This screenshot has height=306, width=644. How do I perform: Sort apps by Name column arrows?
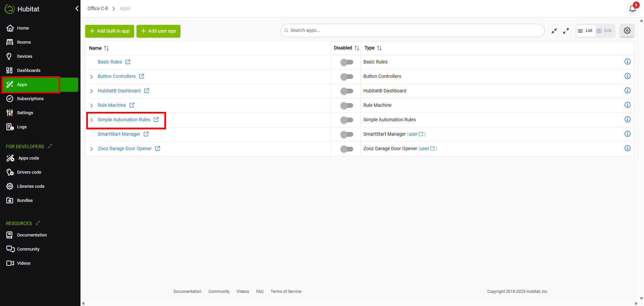coord(106,48)
